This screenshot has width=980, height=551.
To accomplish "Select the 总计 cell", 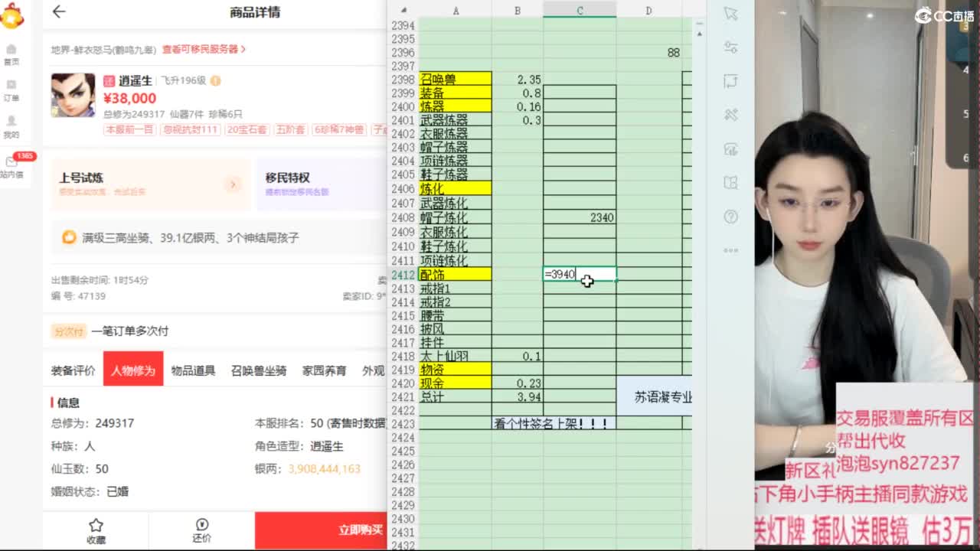I will click(456, 397).
